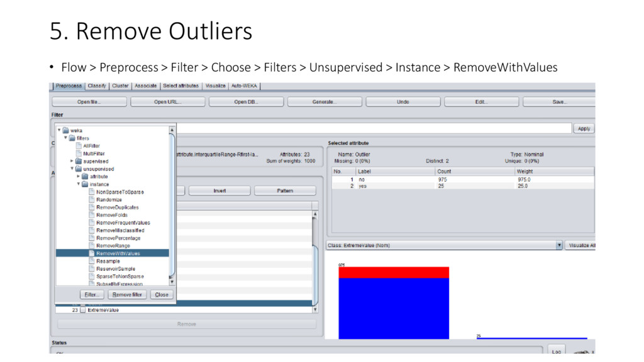This screenshot has height=362, width=644.
Task: Click the RemoveWithValues file icon
Action: [x=92, y=253]
